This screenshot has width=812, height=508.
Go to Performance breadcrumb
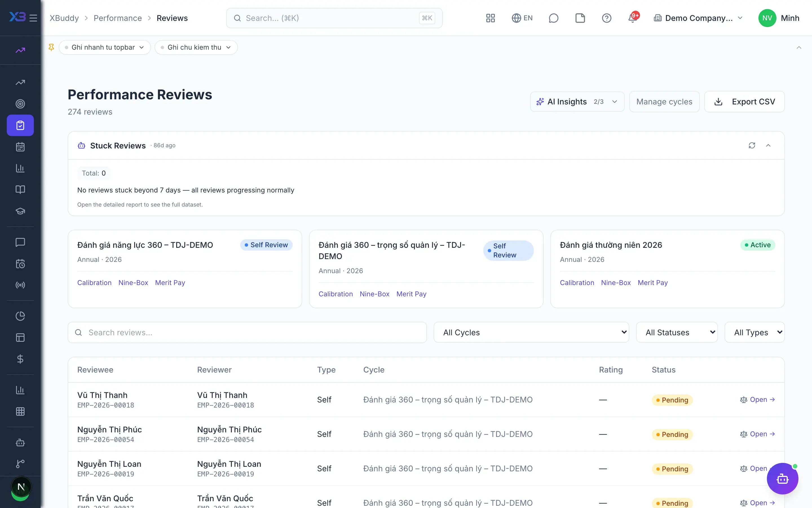click(118, 18)
